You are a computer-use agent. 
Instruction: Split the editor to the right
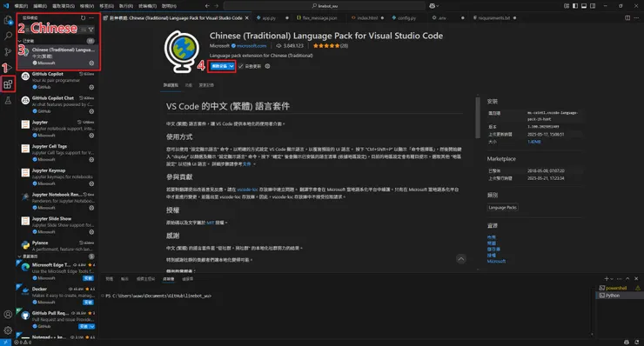point(627,18)
